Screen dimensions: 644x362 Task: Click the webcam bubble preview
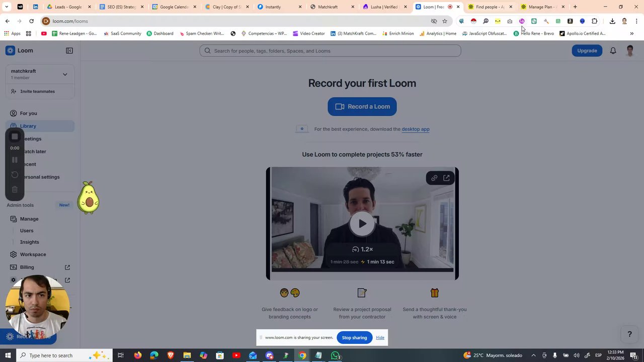37,307
